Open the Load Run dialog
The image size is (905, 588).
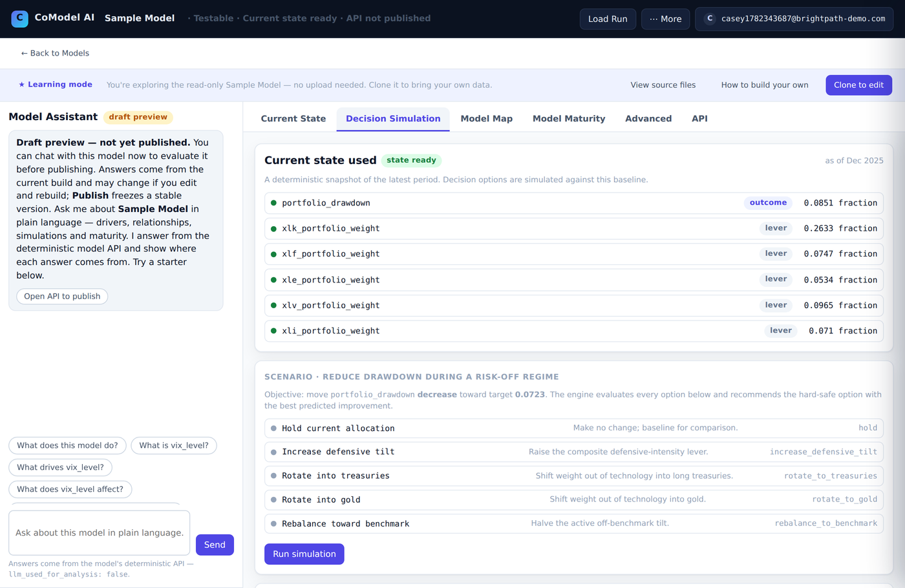click(x=608, y=19)
